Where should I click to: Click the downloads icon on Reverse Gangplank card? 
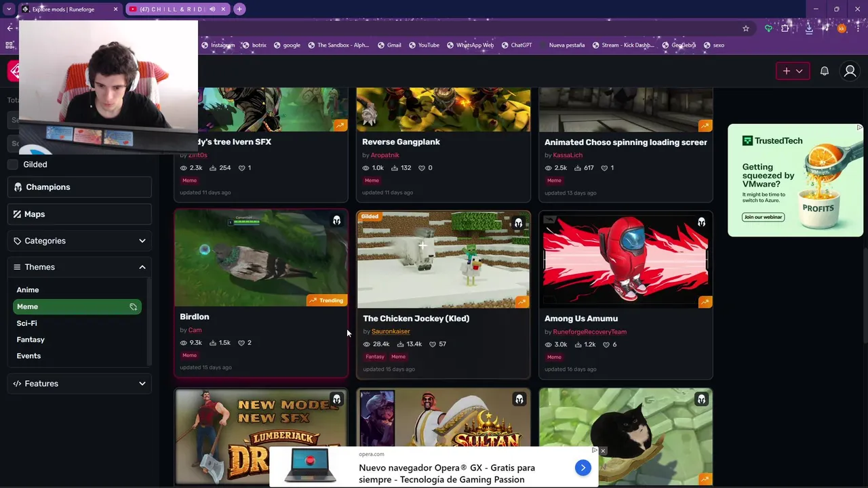click(395, 168)
